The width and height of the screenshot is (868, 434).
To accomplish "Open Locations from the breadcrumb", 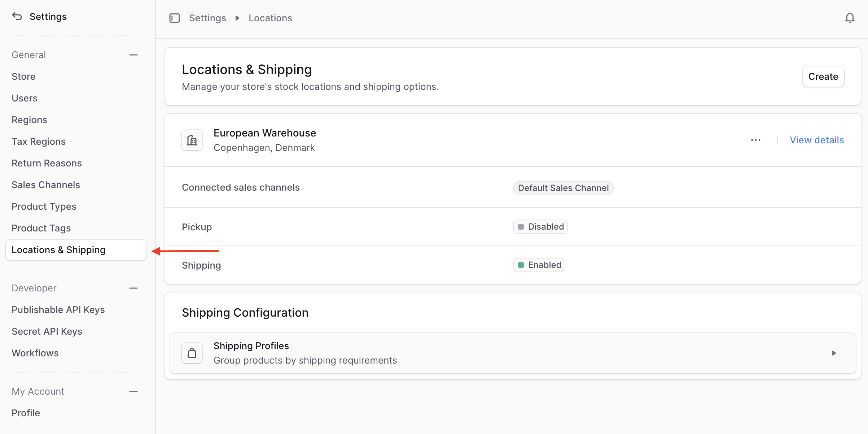I will click(x=270, y=18).
